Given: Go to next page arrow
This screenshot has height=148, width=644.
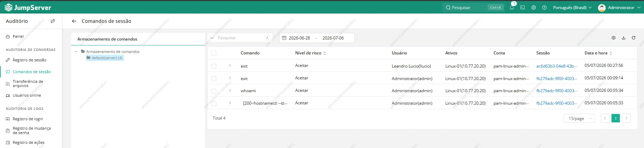Looking at the screenshot, I should 626,118.
